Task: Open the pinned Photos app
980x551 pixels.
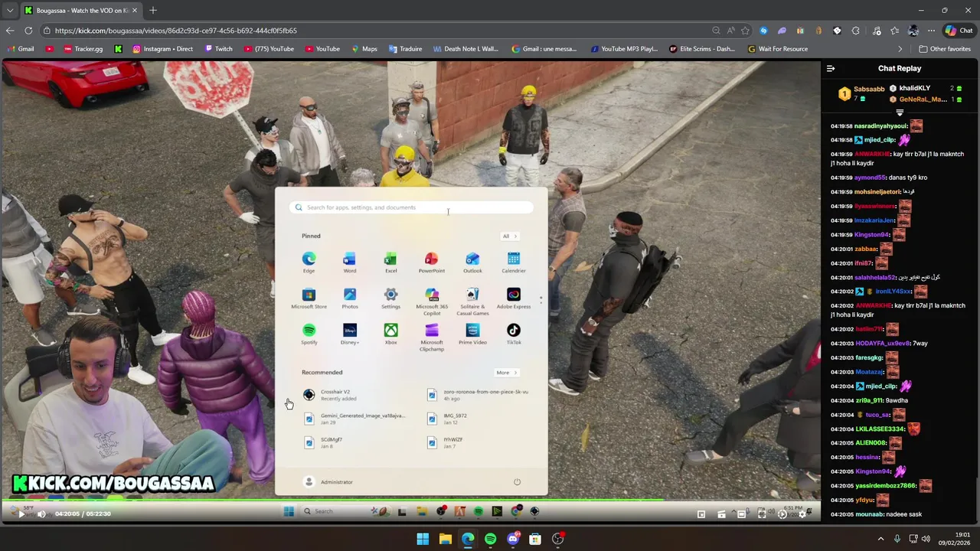Action: [x=350, y=298]
